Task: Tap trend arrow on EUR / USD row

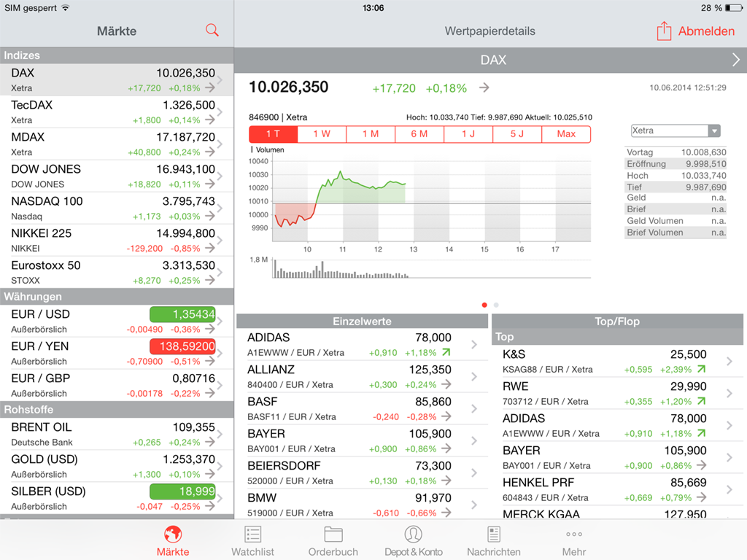Action: 209,329
